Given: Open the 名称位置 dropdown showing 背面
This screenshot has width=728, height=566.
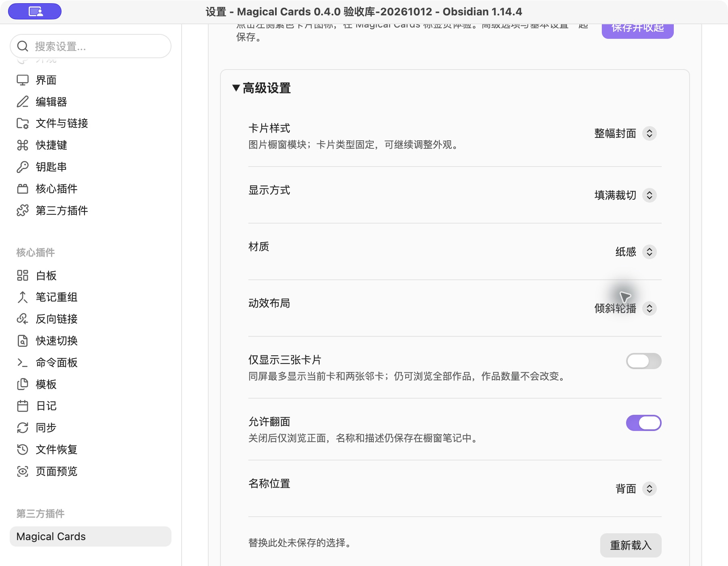Looking at the screenshot, I should (635, 489).
